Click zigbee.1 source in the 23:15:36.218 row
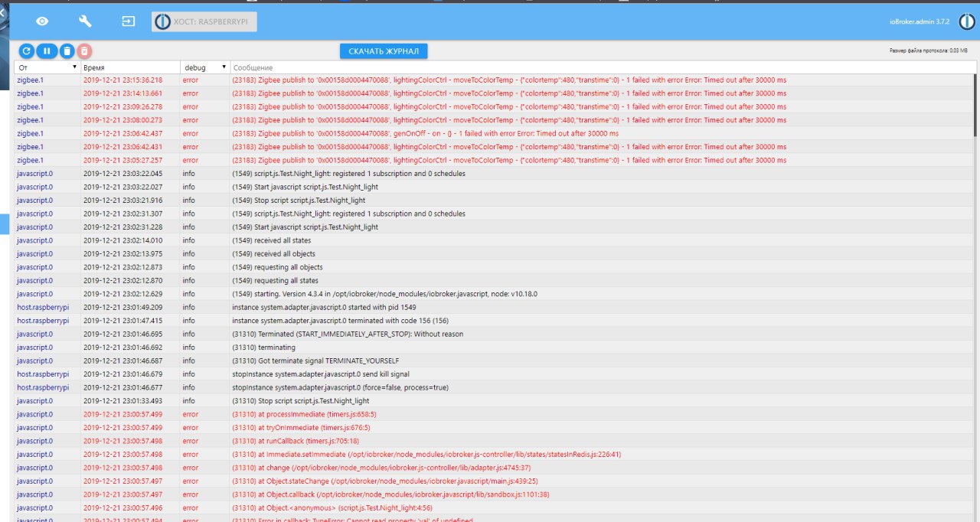980x522 pixels. [x=31, y=80]
